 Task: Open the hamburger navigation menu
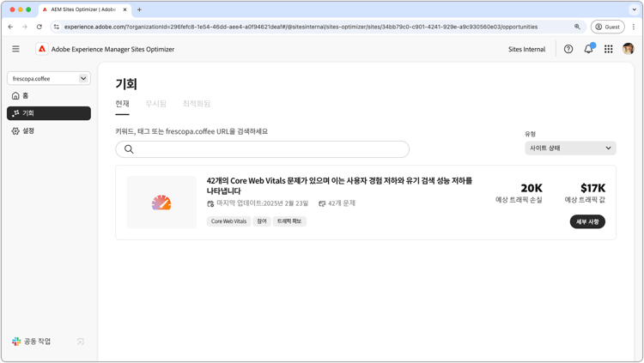point(15,49)
